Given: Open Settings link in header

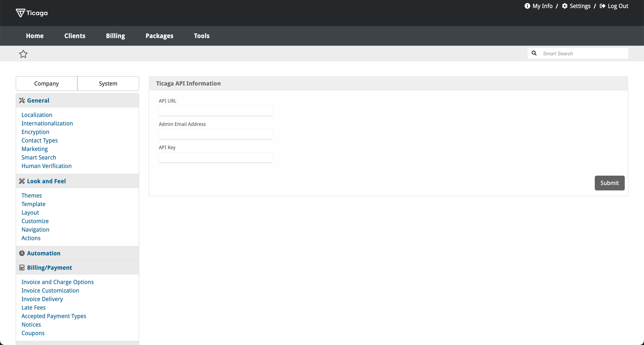Looking at the screenshot, I should (580, 6).
